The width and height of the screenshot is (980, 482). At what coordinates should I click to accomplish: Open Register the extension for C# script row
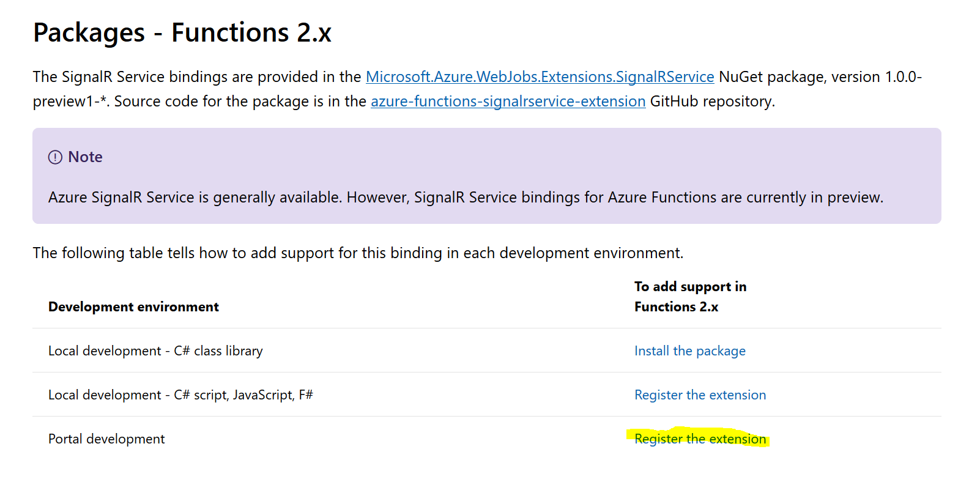700,395
